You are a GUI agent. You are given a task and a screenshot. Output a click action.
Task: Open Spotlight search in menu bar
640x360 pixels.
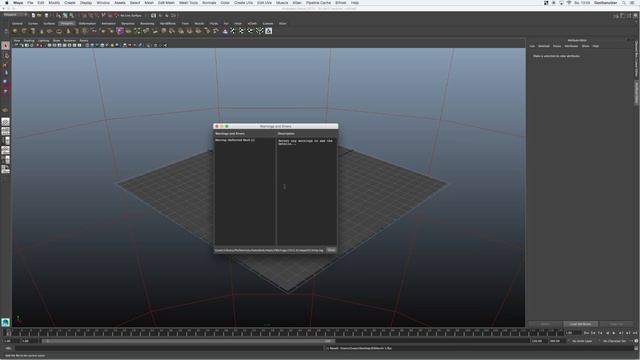624,3
